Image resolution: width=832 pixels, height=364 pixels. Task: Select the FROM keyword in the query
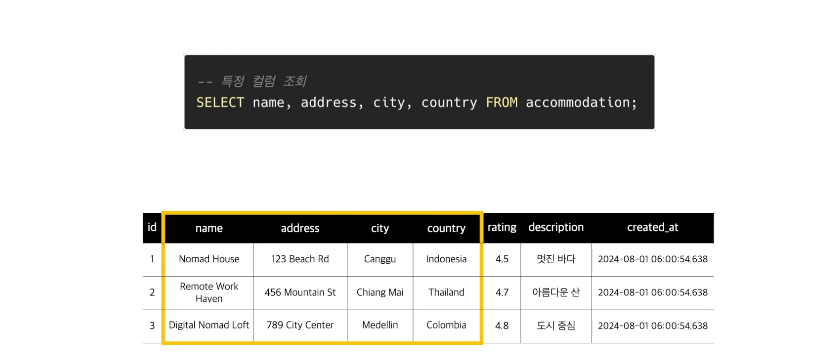(501, 102)
